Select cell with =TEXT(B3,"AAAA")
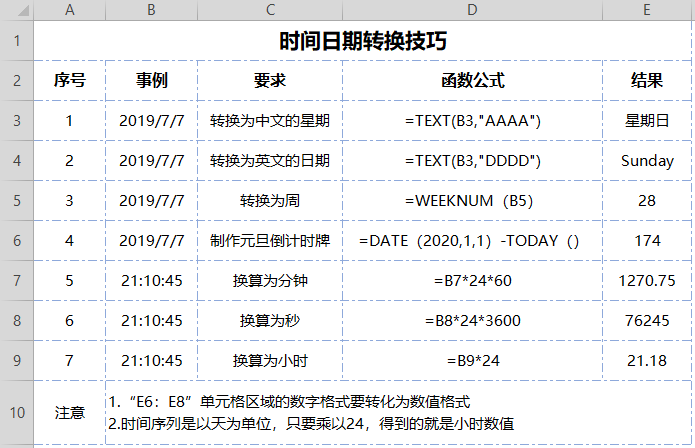695x448 pixels. [x=472, y=121]
